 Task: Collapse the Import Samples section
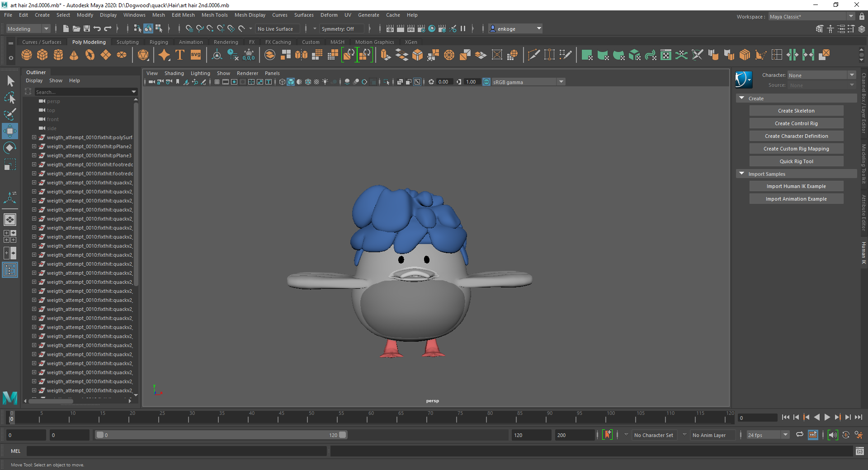[741, 174]
